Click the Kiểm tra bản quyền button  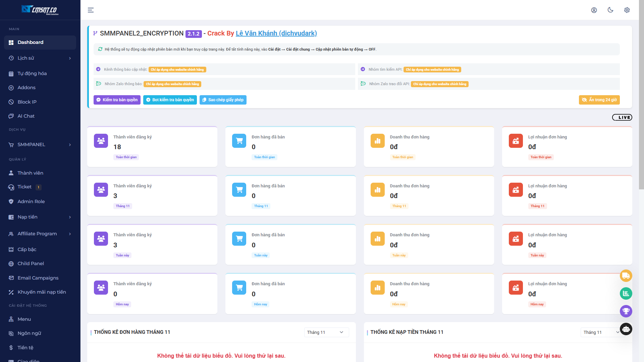click(x=117, y=100)
